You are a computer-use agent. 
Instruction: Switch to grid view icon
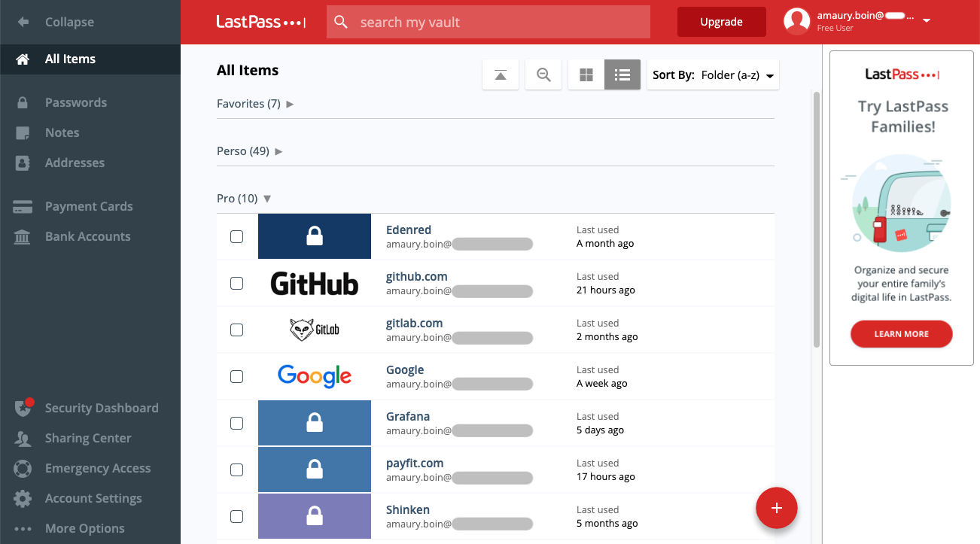586,74
